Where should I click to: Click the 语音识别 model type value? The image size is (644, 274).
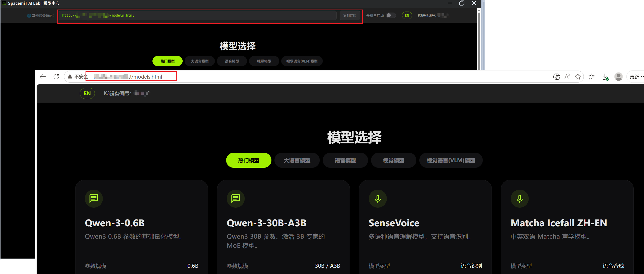[471, 266]
